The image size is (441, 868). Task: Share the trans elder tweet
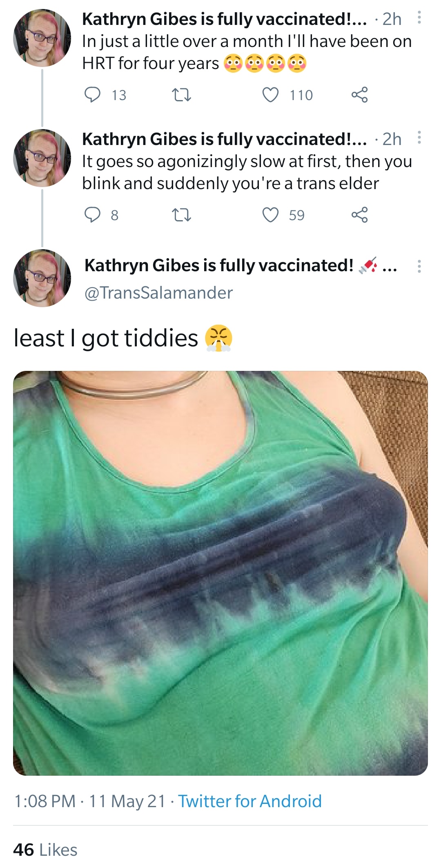click(x=359, y=214)
